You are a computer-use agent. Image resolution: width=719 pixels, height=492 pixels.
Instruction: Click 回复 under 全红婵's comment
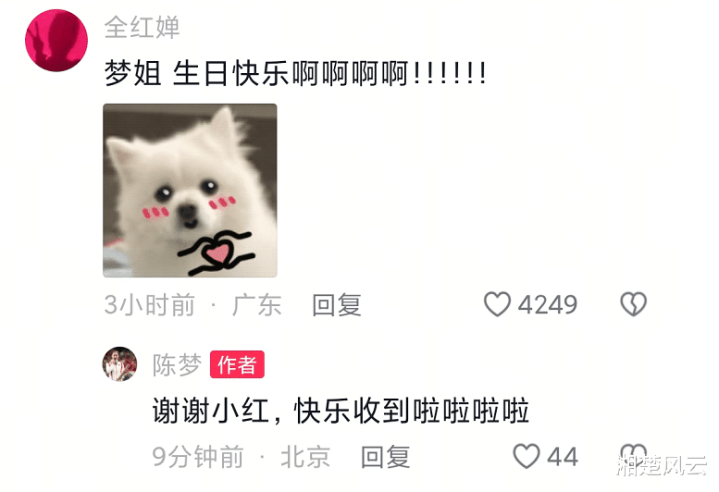[337, 305]
